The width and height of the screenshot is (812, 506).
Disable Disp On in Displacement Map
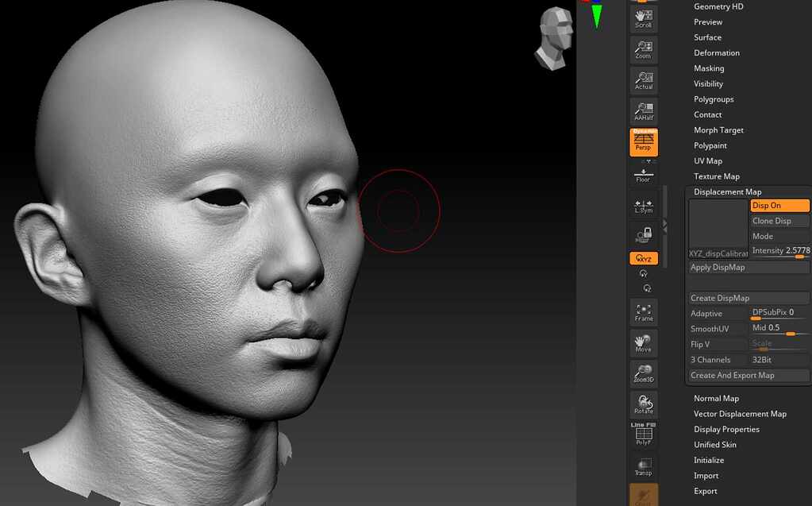click(x=779, y=205)
